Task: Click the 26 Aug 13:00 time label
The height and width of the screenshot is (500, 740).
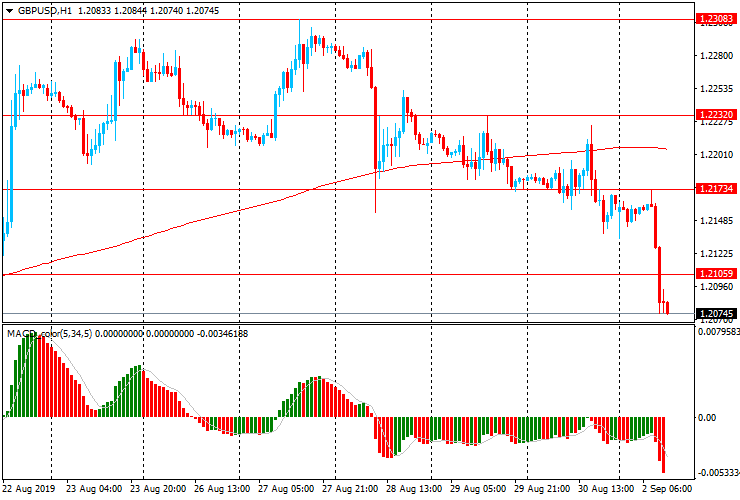Action: tap(222, 489)
